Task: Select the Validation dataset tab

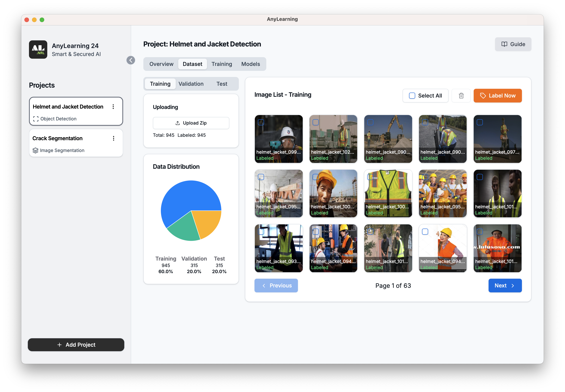Action: (191, 84)
